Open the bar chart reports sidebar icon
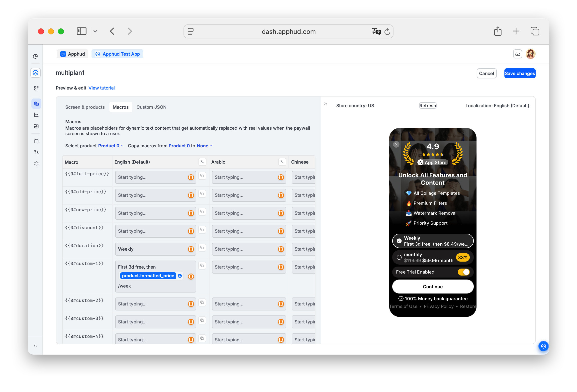The image size is (577, 392). (x=36, y=126)
